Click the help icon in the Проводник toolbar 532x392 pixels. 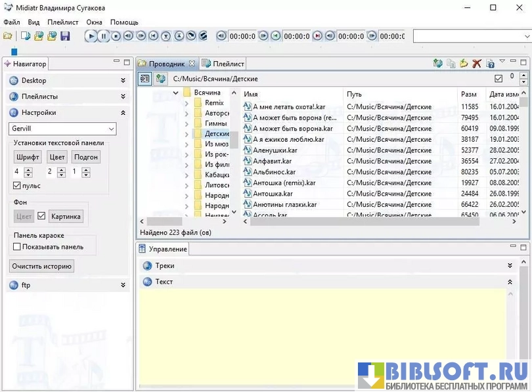click(490, 64)
